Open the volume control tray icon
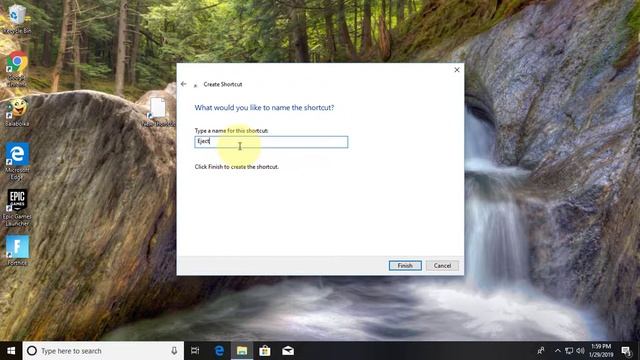 coord(580,351)
